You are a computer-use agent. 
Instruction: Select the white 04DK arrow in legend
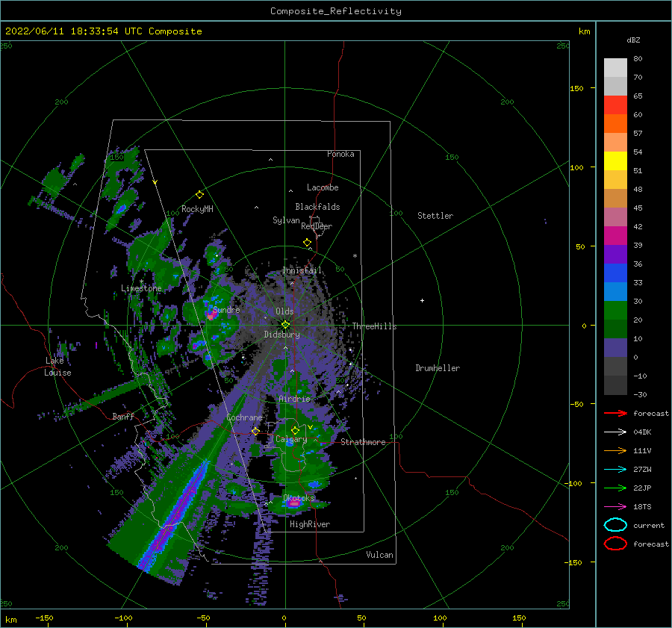[615, 432]
